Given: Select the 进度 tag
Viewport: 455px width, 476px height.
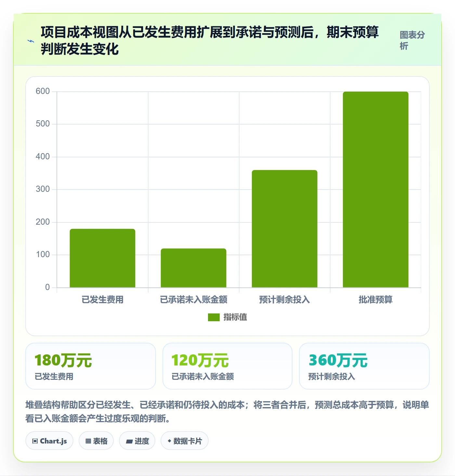Looking at the screenshot, I should click(x=137, y=441).
